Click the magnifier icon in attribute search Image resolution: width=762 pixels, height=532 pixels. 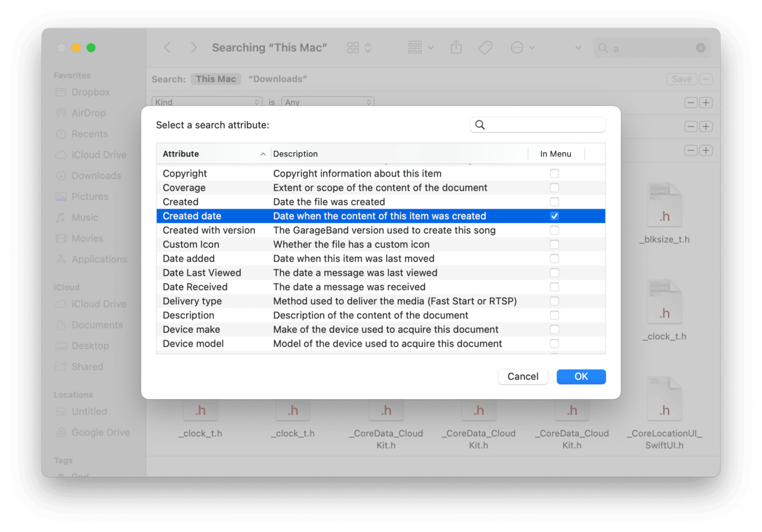480,125
